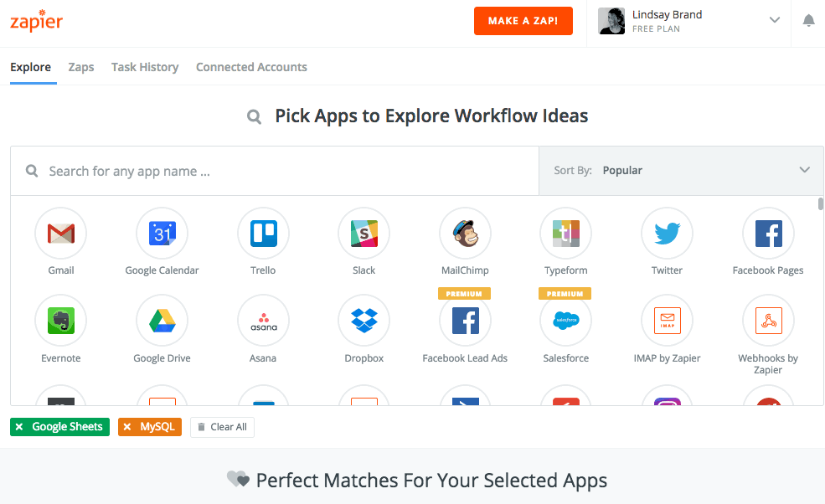This screenshot has height=504, width=825.
Task: Open the Task History tab
Action: tap(145, 67)
